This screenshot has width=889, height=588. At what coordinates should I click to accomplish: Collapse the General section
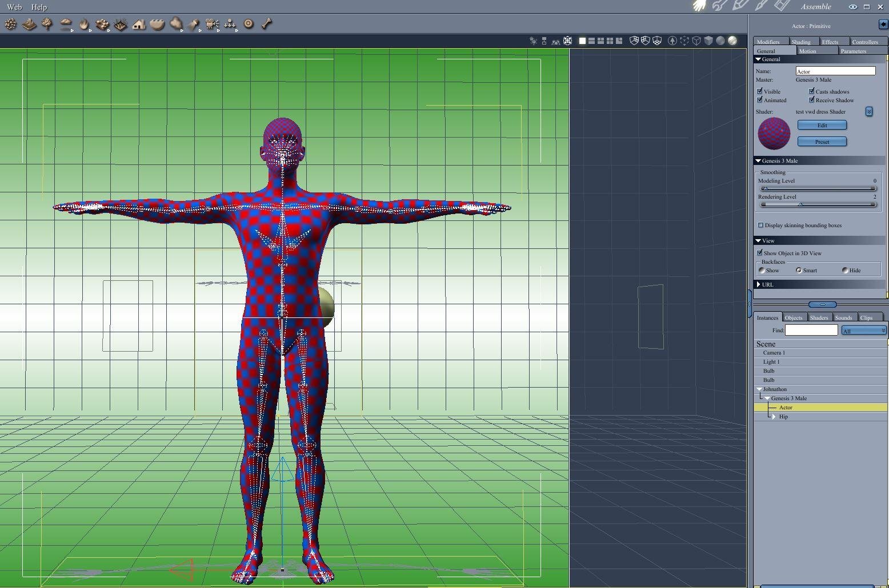(x=758, y=59)
